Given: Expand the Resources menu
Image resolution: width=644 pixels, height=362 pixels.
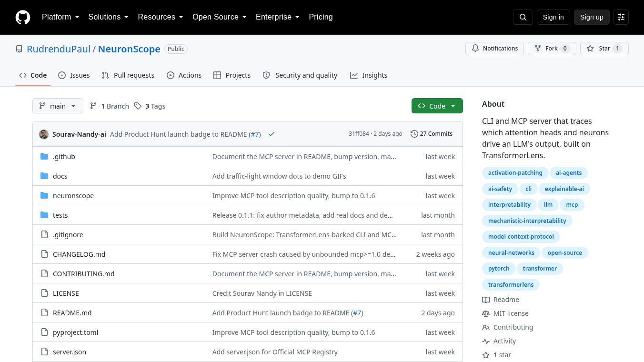Looking at the screenshot, I should coord(161,17).
